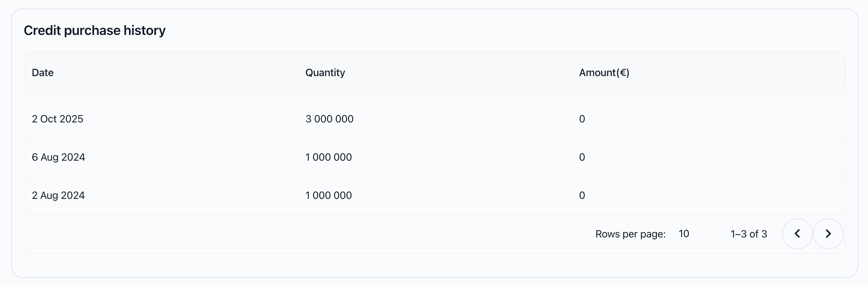The height and width of the screenshot is (286, 868).
Task: Click the Rows per page label
Action: click(x=630, y=234)
